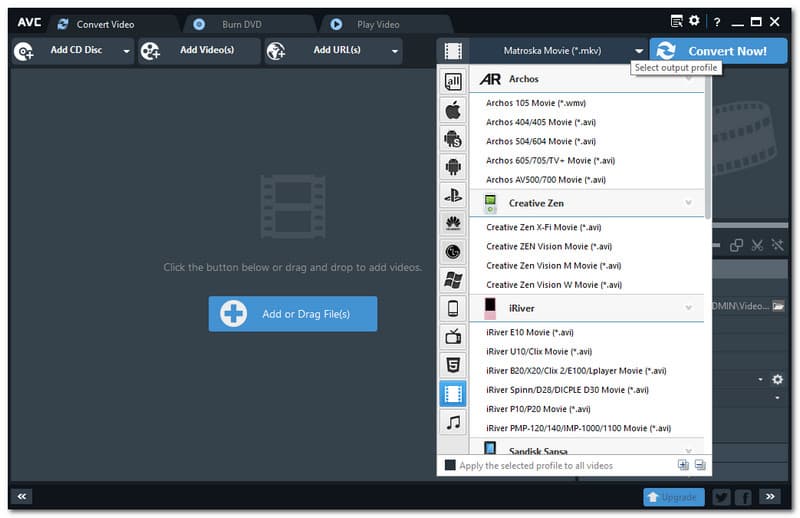Collapse the Archos profile group
800x518 pixels.
688,79
